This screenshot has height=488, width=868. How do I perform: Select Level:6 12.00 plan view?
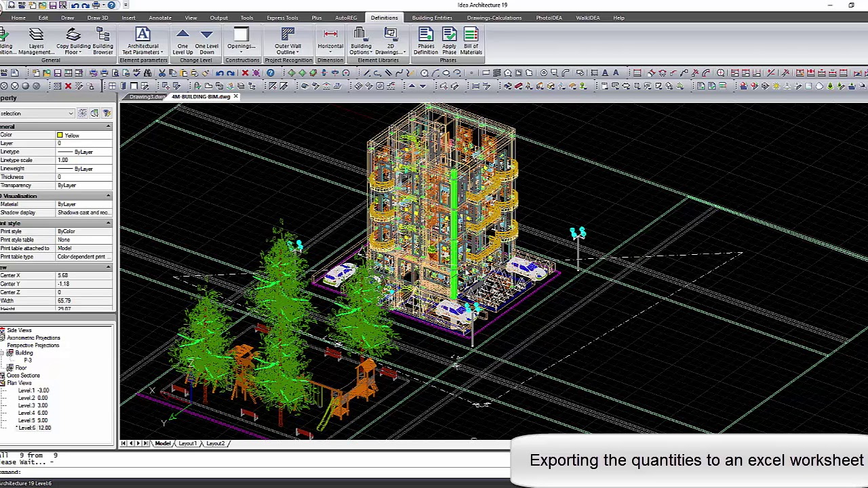[34, 428]
